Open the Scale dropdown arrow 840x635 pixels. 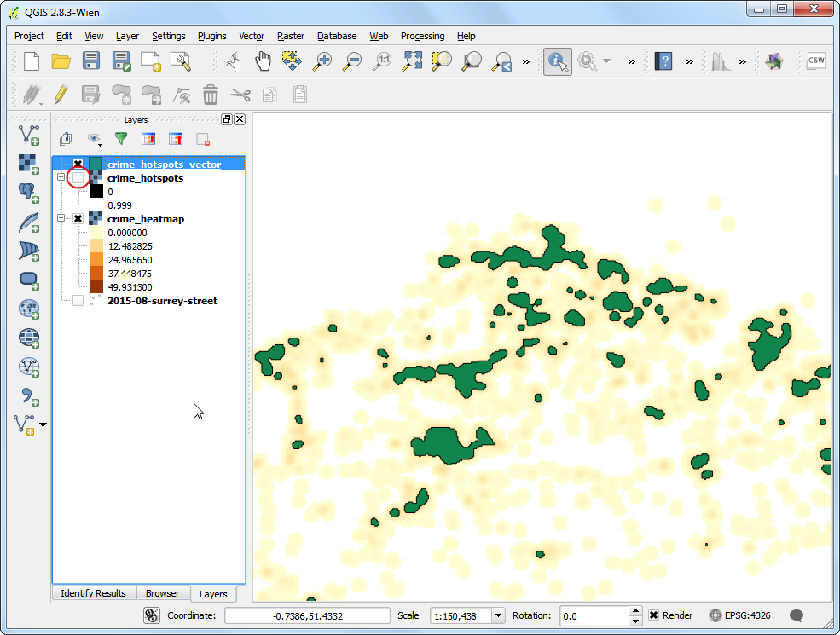pos(498,615)
